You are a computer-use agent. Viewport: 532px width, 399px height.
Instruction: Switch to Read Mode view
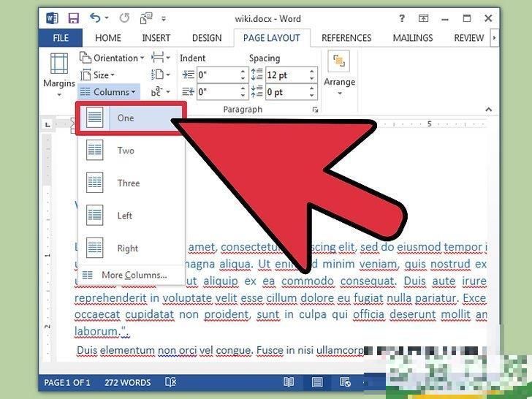click(289, 382)
